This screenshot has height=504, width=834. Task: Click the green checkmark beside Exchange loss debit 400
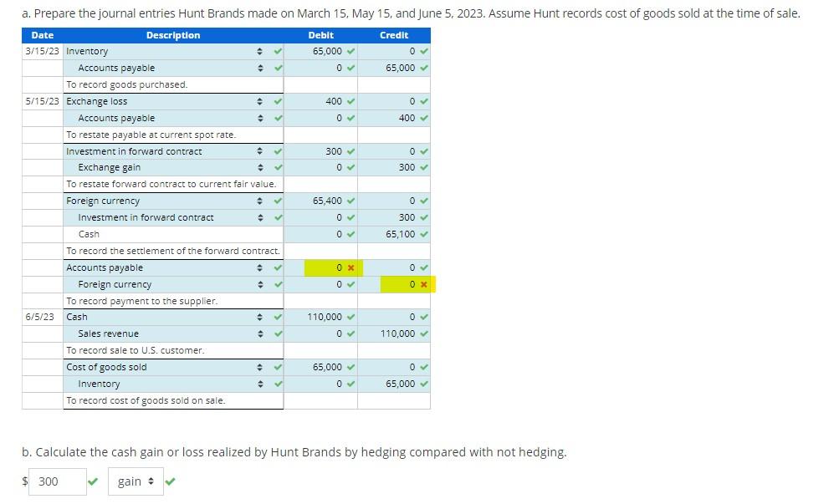coord(349,101)
